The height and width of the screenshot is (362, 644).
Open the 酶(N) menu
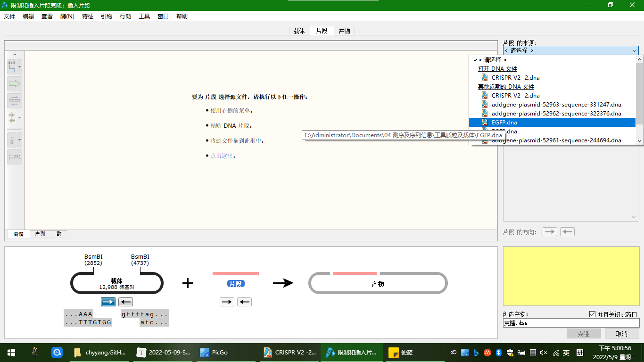[x=67, y=16]
